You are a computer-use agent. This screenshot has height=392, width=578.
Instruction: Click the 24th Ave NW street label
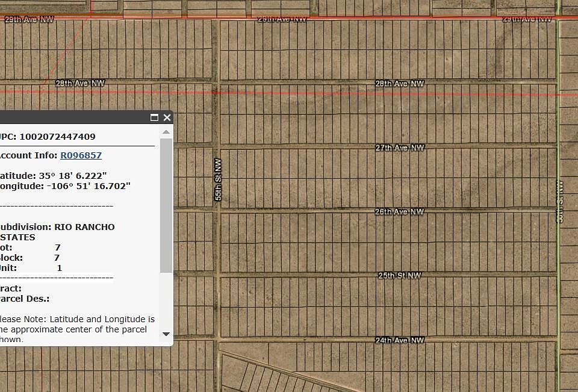[400, 340]
